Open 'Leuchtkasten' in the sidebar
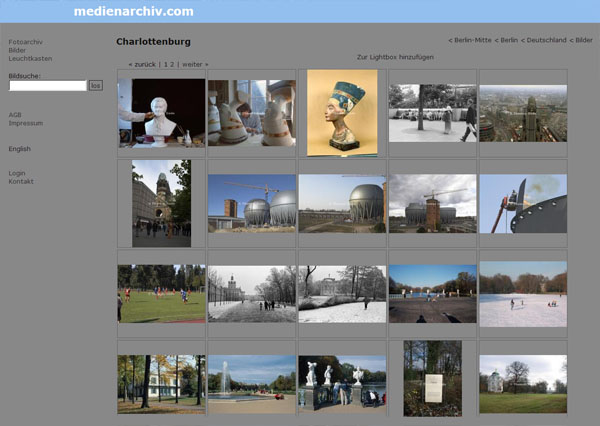Image resolution: width=600 pixels, height=426 pixels. 30,58
